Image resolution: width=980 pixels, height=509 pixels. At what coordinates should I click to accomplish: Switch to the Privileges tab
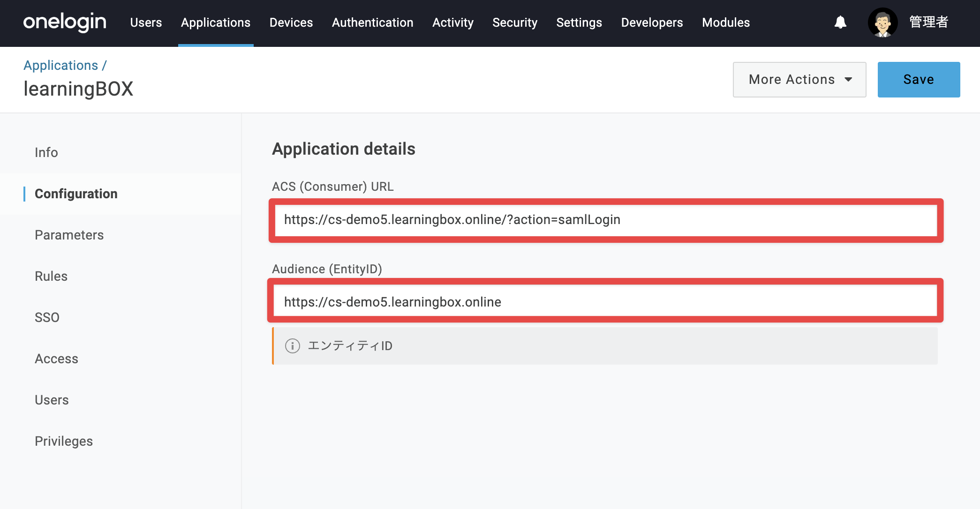[x=64, y=441]
